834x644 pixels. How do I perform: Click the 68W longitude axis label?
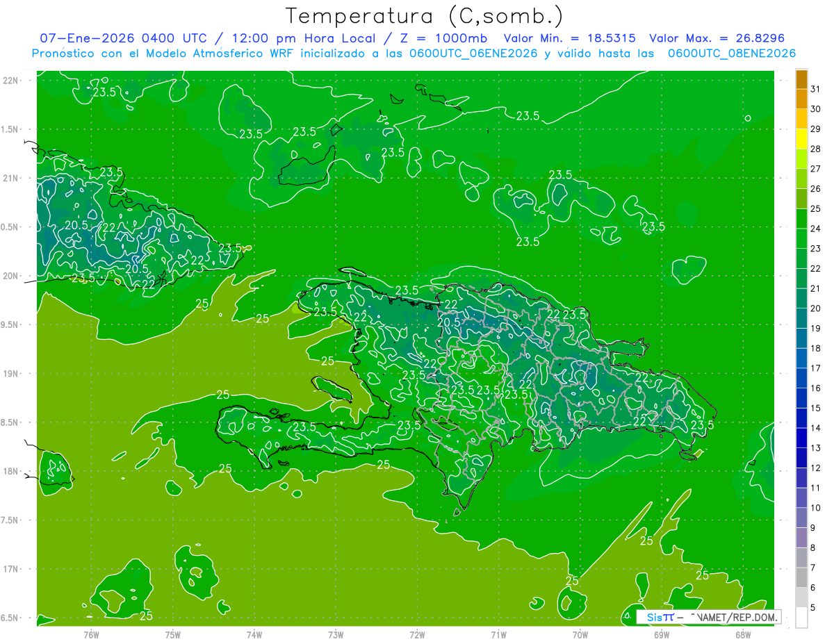point(743,634)
